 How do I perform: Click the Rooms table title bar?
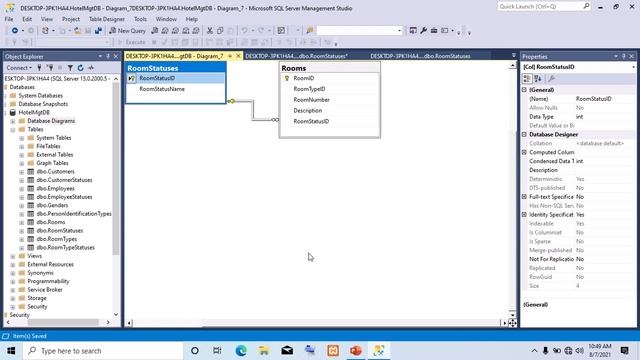tap(330, 68)
